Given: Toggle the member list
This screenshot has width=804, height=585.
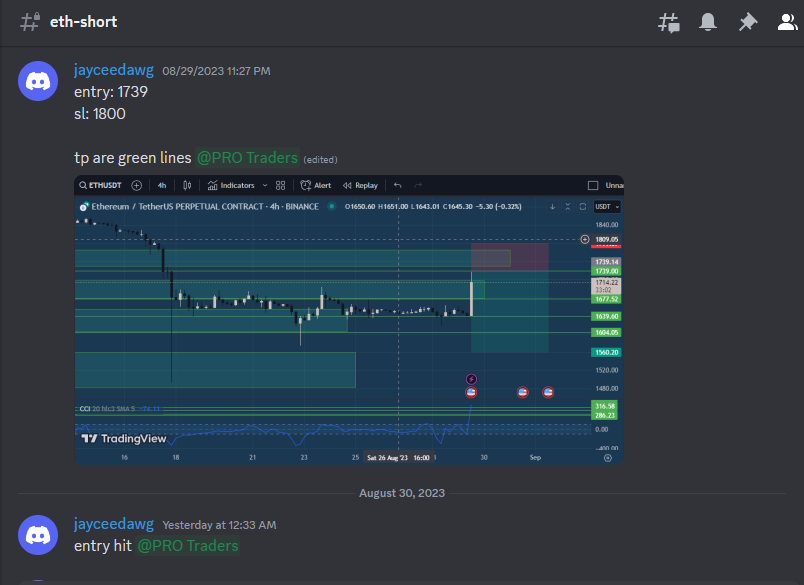Looking at the screenshot, I should pos(788,22).
